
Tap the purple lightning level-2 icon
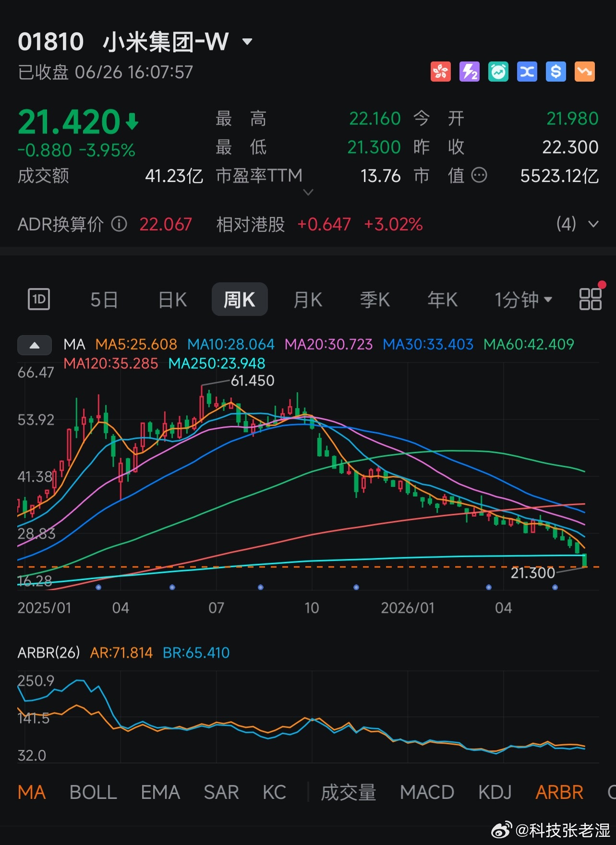click(x=469, y=72)
